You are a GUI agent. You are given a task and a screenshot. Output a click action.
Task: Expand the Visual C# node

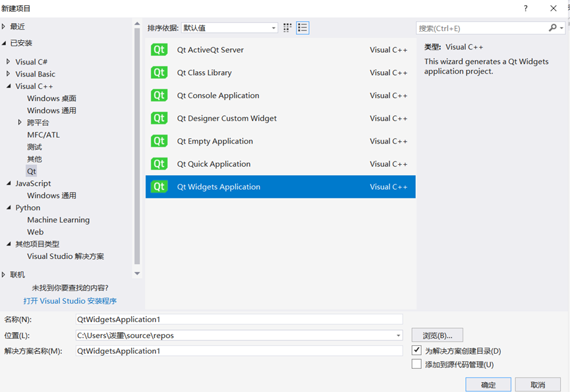(9, 62)
